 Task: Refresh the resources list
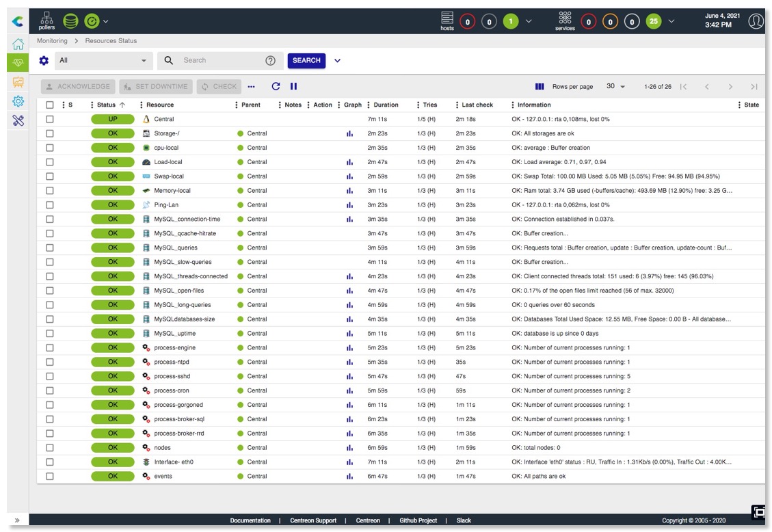(x=275, y=86)
